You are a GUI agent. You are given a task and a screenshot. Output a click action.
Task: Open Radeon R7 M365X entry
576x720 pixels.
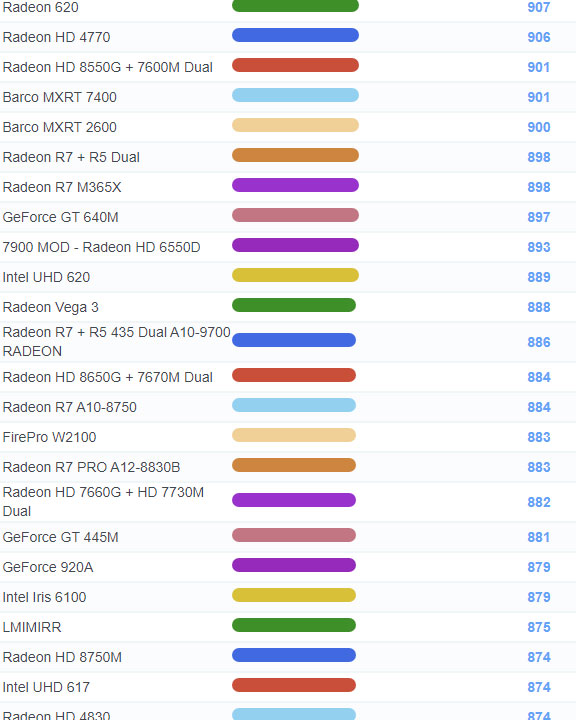click(x=62, y=187)
